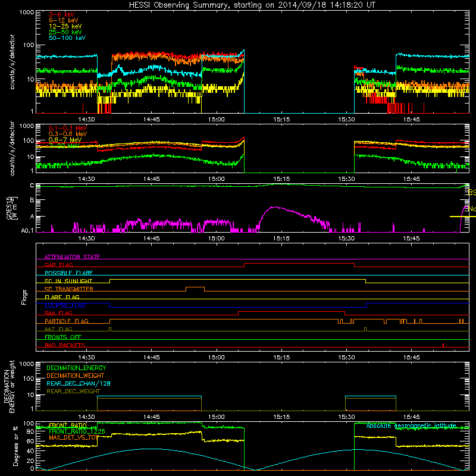Click the DECIMATION_WEIGHT legend label

tap(76, 375)
